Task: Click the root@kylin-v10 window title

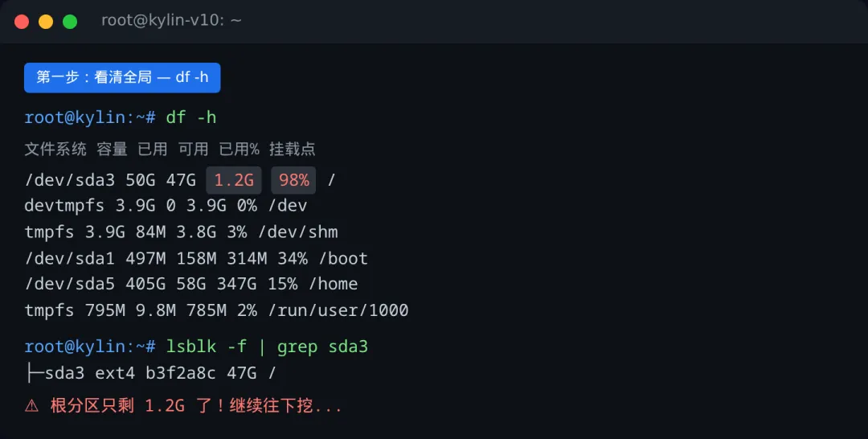Action: pos(171,21)
